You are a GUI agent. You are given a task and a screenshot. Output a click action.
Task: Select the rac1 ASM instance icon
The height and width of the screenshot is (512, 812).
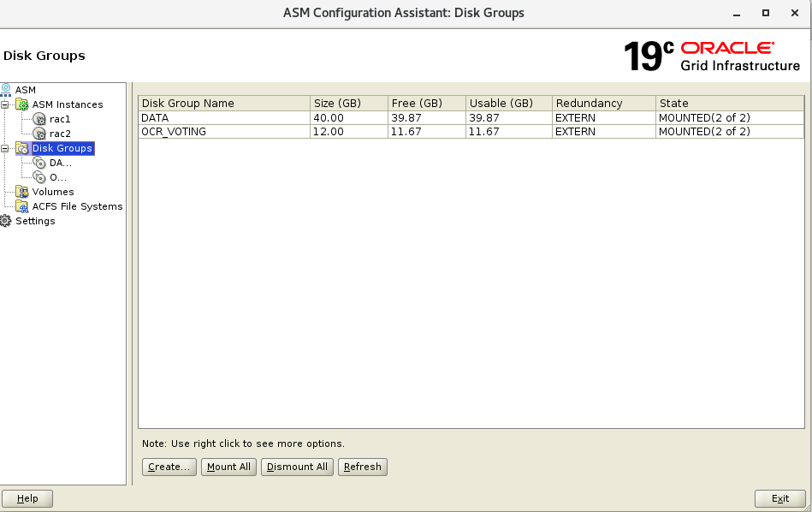pos(39,119)
